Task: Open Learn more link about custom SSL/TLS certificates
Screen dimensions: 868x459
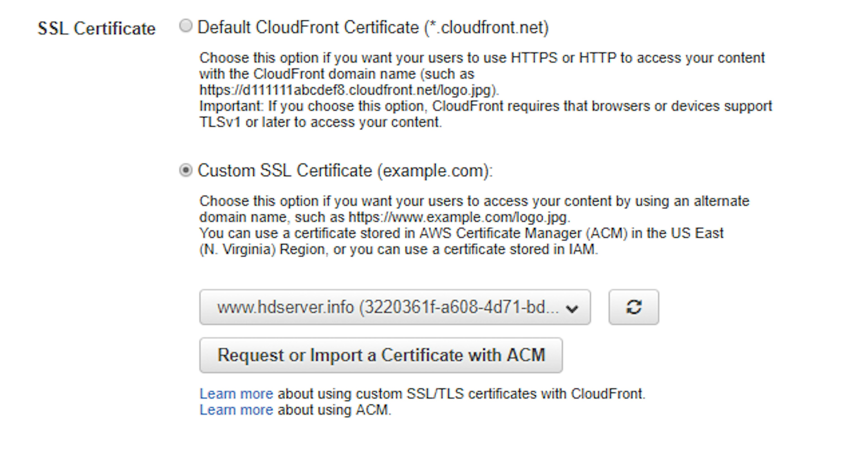Action: 236,394
